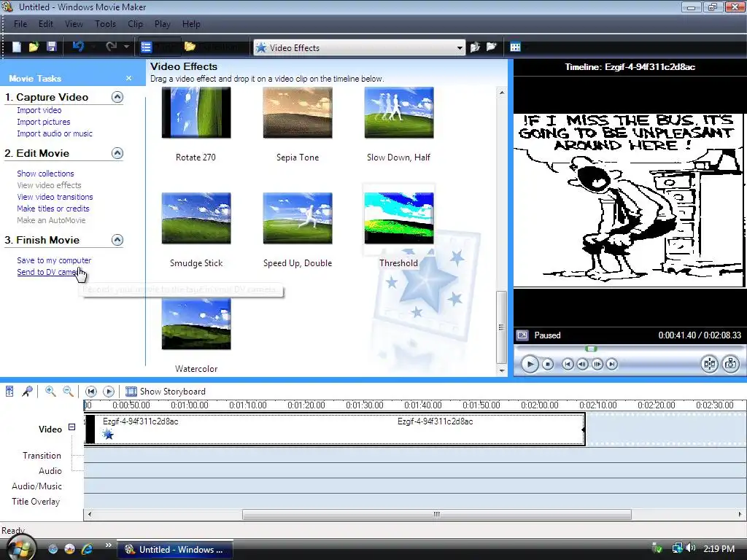The width and height of the screenshot is (747, 560).
Task: Click the Split Clip icon
Action: [x=709, y=365]
